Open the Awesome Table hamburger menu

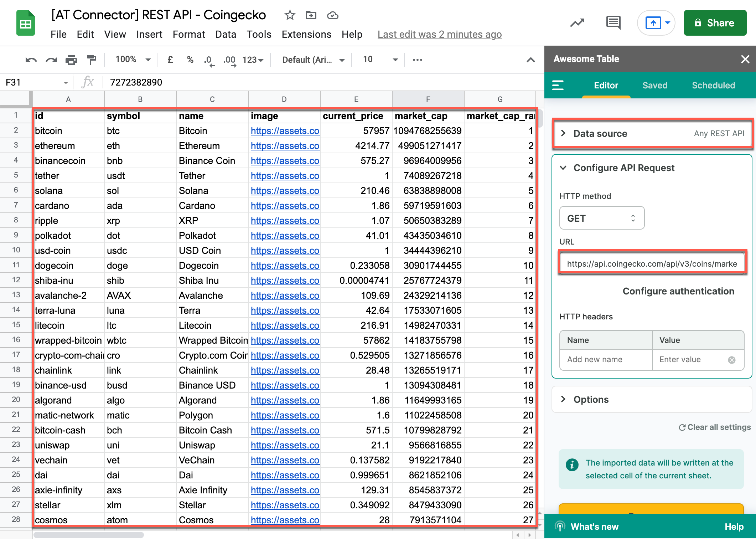(558, 85)
